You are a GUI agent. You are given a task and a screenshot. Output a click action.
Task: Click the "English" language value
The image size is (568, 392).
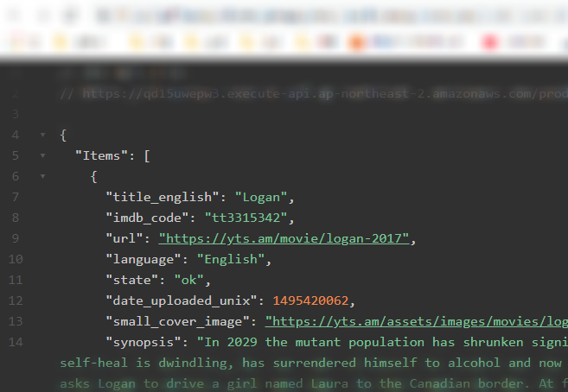[231, 259]
